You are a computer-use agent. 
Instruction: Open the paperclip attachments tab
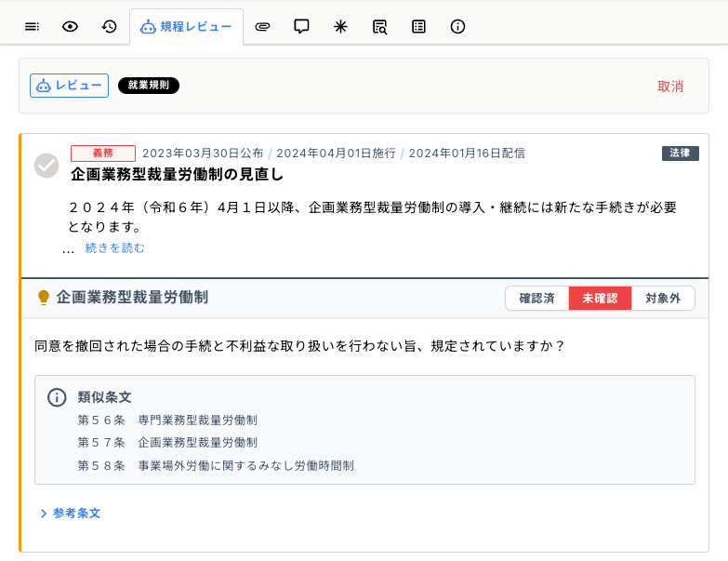click(262, 27)
